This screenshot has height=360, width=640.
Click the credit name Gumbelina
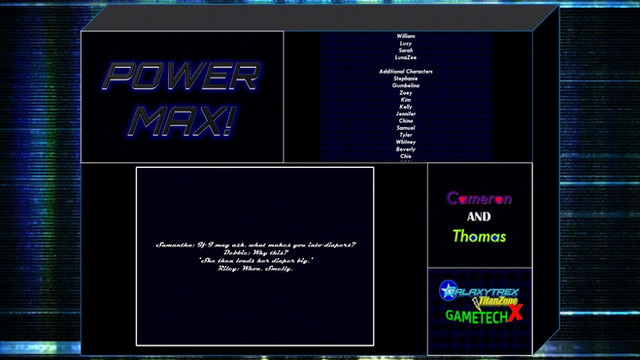[406, 85]
